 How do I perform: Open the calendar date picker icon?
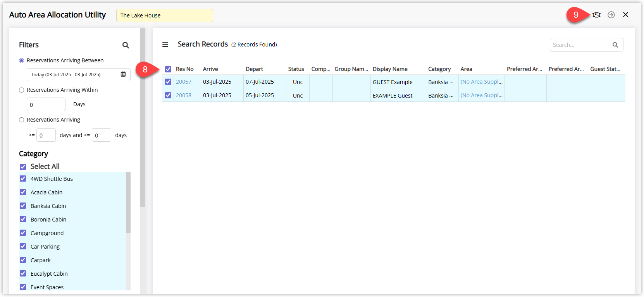123,74
